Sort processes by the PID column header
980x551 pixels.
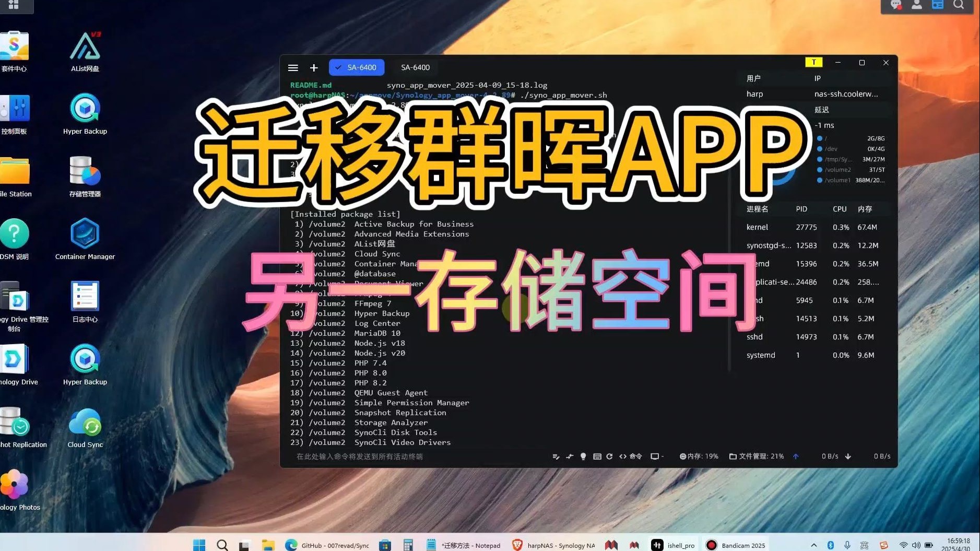801,209
